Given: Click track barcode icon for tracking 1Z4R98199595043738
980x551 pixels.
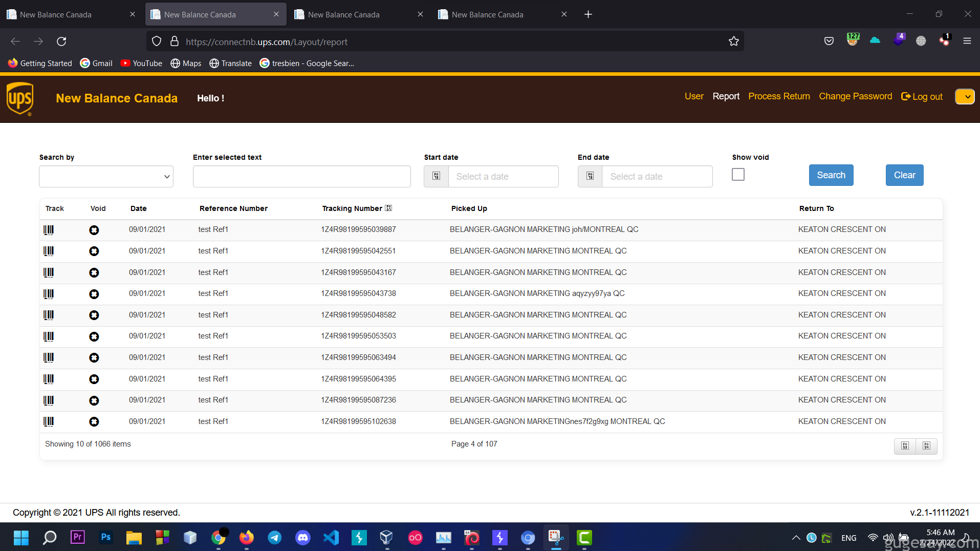Looking at the screenshot, I should click(49, 294).
